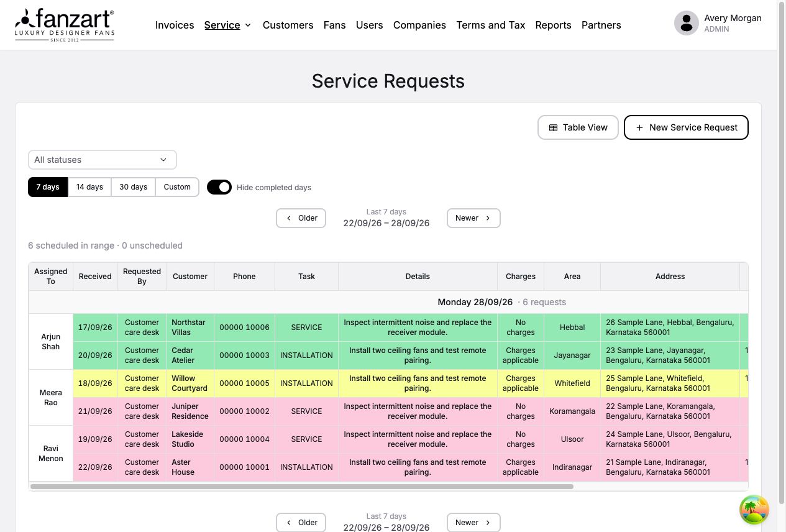Open the Fans menu item
The image size is (786, 532).
(x=334, y=25)
